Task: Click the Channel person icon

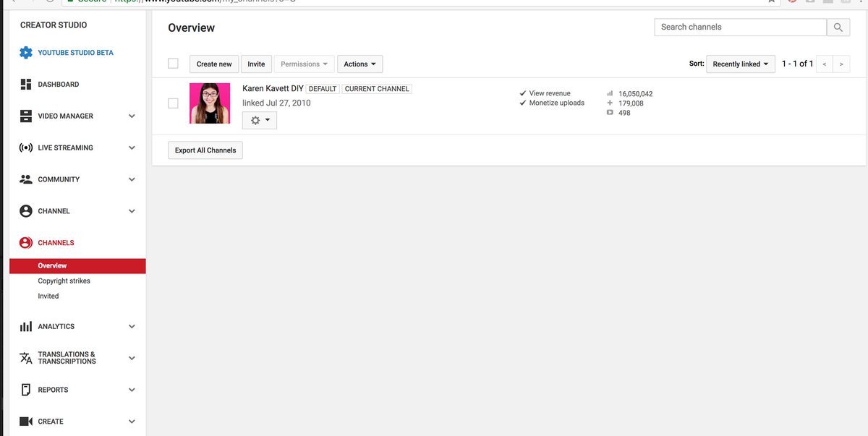Action: pos(26,211)
